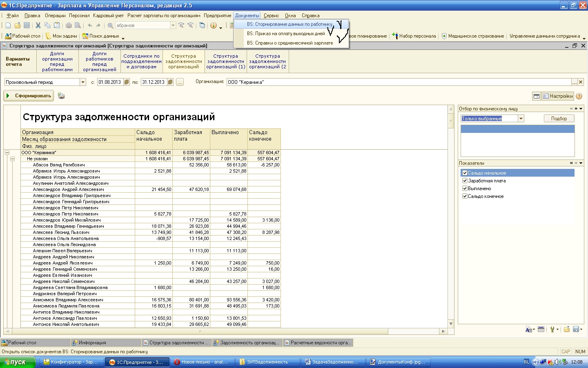The height and width of the screenshot is (368, 588).
Task: Click the round info icon in toolbar
Action: pyautogui.click(x=213, y=25)
